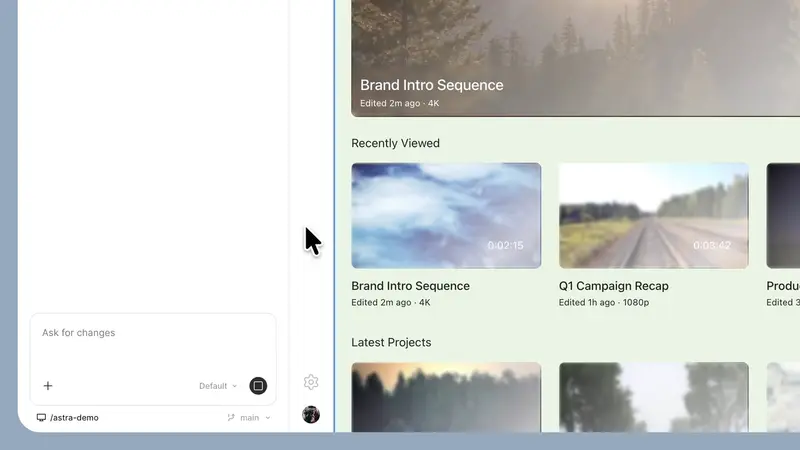Click 'Edited 2m ago · 4K' under cloud thumbnail
The height and width of the screenshot is (450, 800).
point(391,303)
